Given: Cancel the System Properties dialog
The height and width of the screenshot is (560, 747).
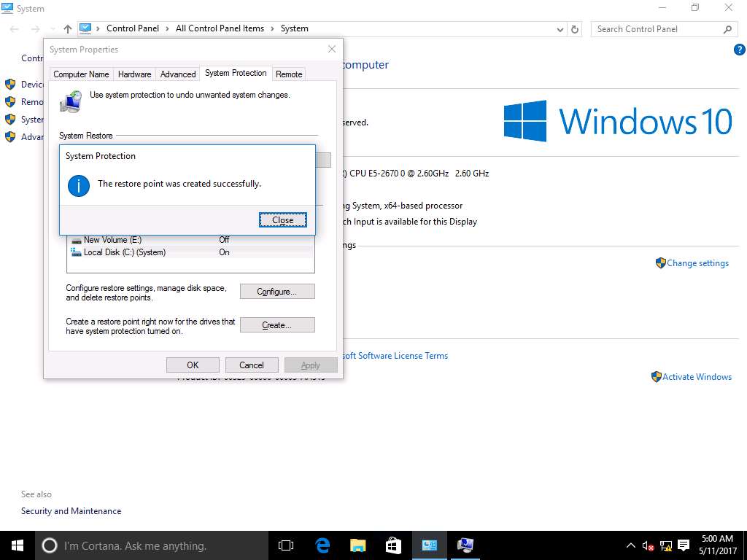Looking at the screenshot, I should [252, 365].
